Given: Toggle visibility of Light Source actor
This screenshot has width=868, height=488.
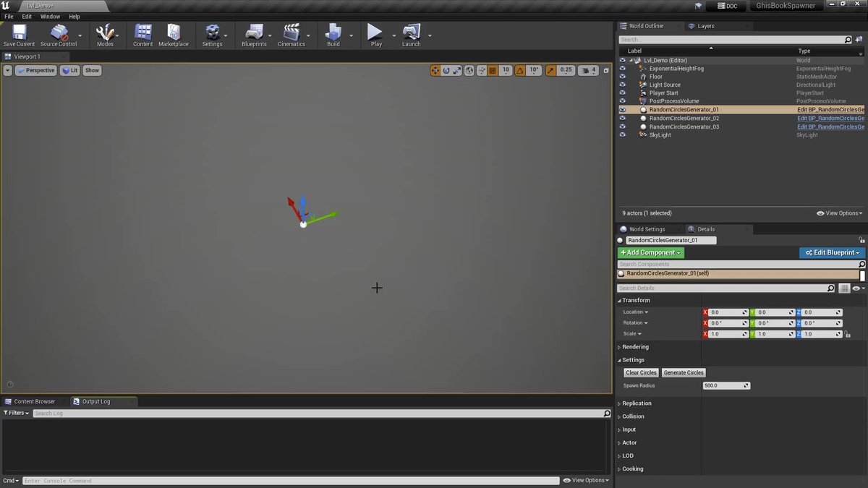Looking at the screenshot, I should [622, 85].
